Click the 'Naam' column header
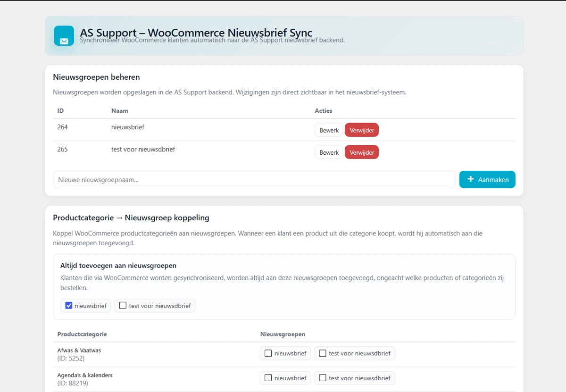 pos(120,110)
